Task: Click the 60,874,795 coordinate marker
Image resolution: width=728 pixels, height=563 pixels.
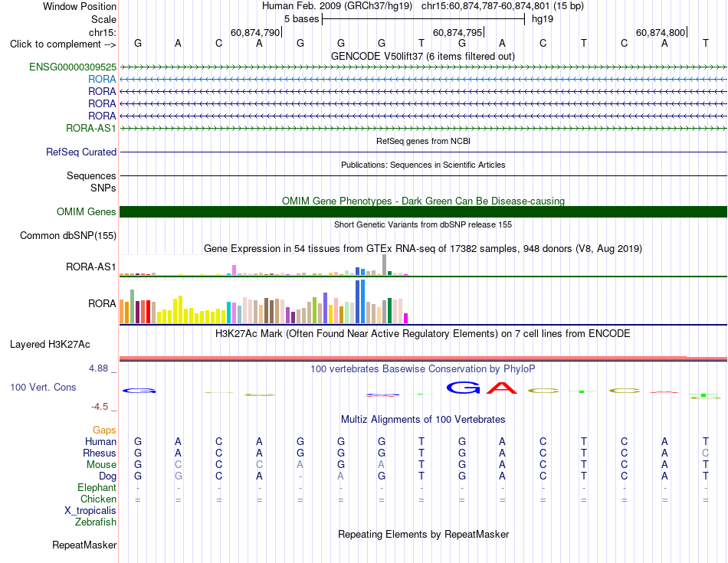Action: pos(457,32)
